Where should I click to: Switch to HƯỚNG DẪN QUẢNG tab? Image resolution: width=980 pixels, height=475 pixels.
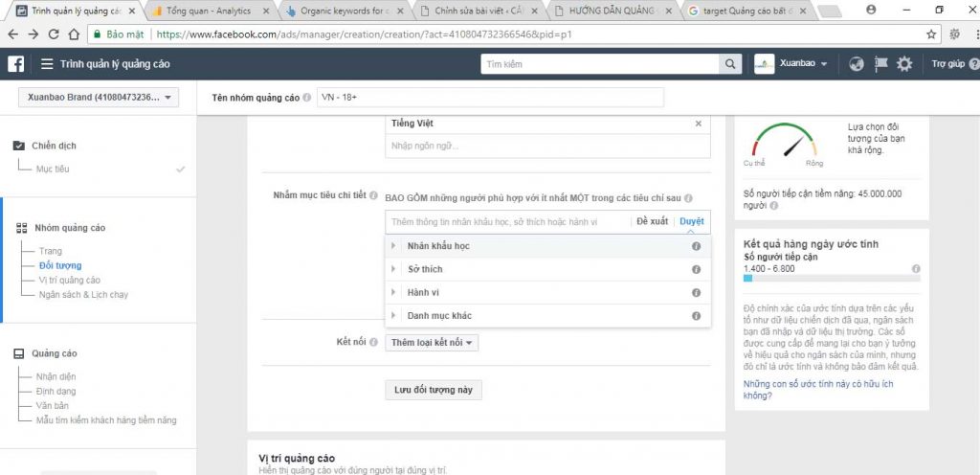tap(612, 11)
